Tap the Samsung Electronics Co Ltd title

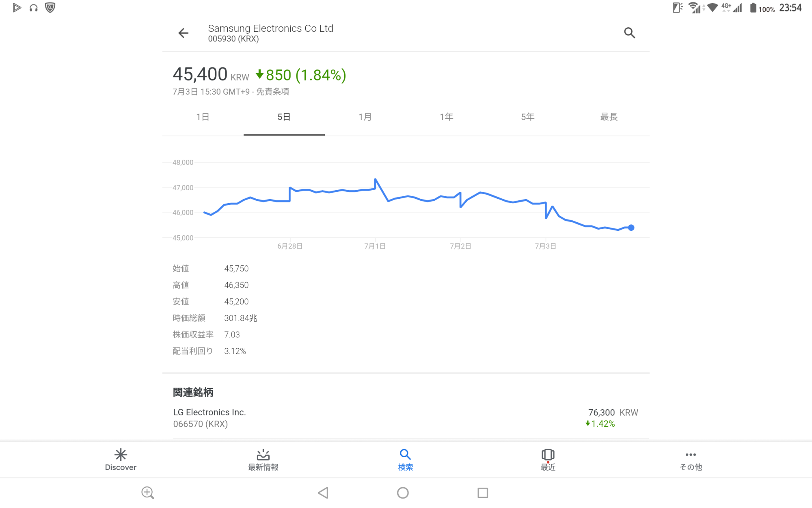tap(270, 28)
